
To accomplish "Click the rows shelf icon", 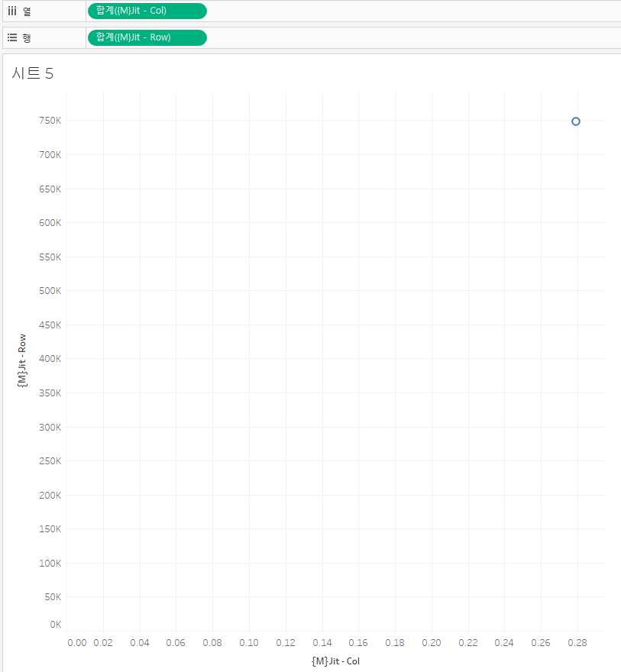I will 12,37.
